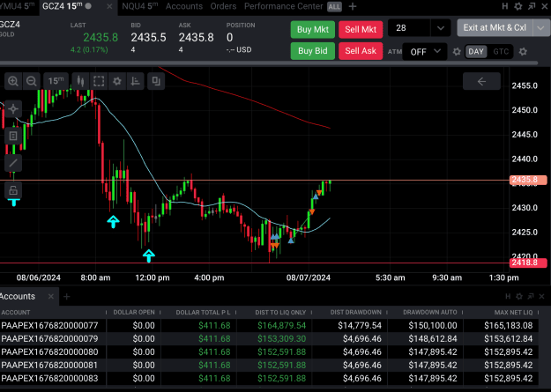This screenshot has height=392, width=551.
Task: Toggle the ALL filter badge
Action: [334, 7]
